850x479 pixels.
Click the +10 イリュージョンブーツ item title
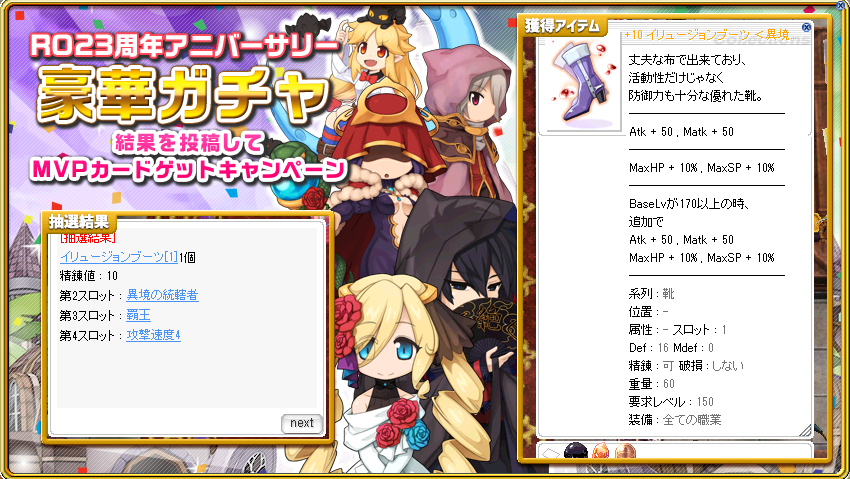[707, 35]
